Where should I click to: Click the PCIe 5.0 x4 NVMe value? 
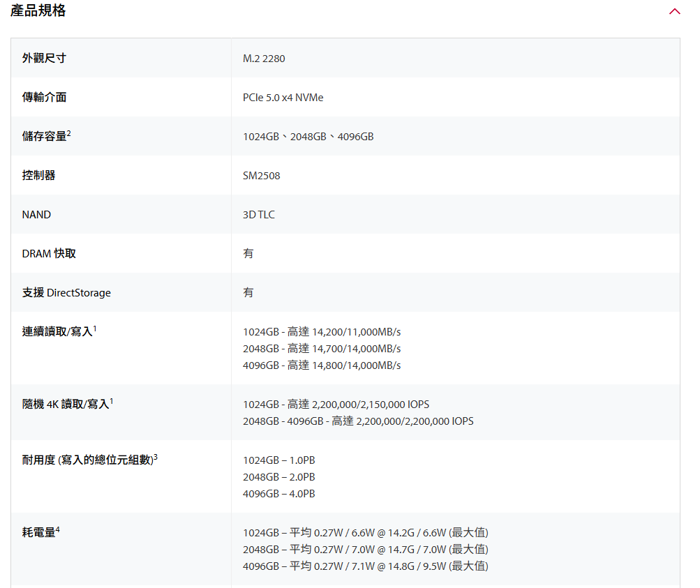tap(283, 98)
